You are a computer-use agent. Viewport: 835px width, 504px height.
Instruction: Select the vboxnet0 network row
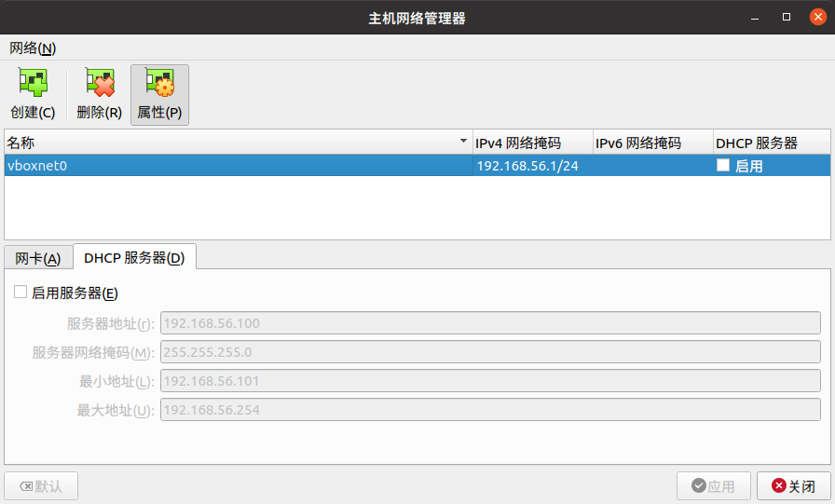coord(233,166)
